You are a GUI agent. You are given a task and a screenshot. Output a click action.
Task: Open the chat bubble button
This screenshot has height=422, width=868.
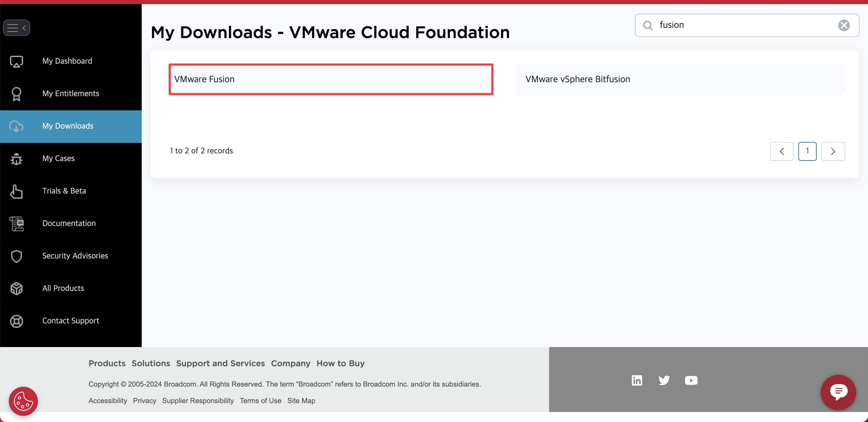click(838, 392)
